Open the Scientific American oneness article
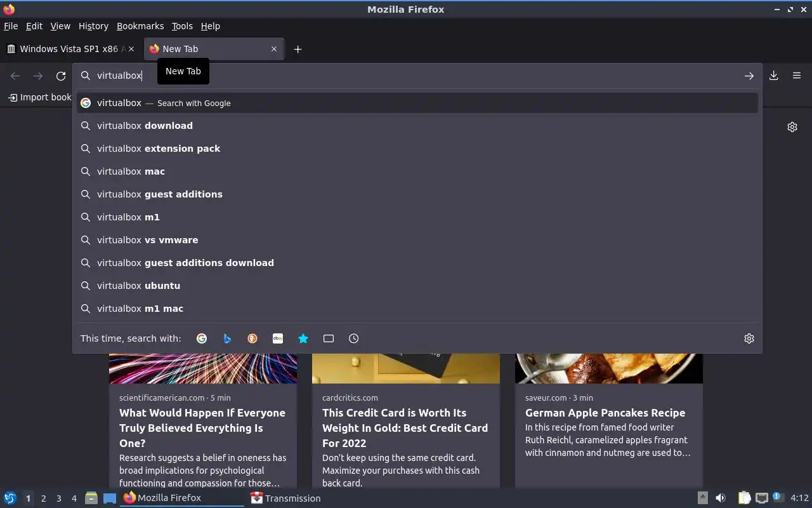The height and width of the screenshot is (508, 812). tap(202, 428)
